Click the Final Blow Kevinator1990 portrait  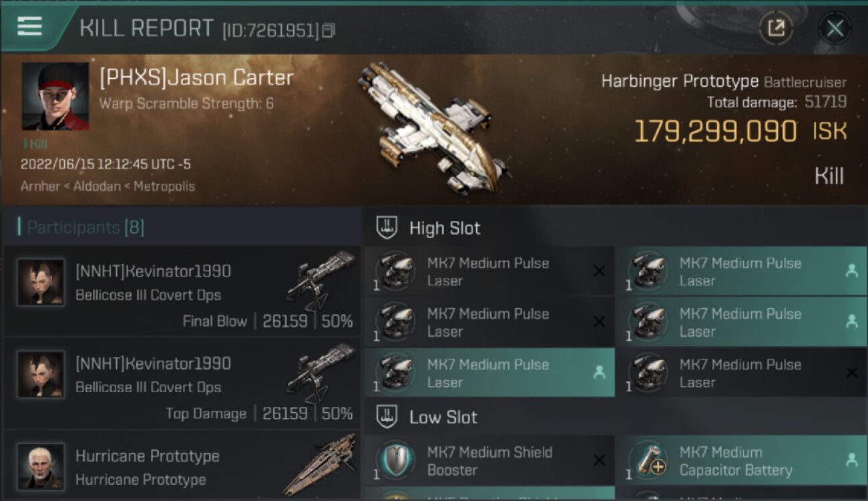41,283
